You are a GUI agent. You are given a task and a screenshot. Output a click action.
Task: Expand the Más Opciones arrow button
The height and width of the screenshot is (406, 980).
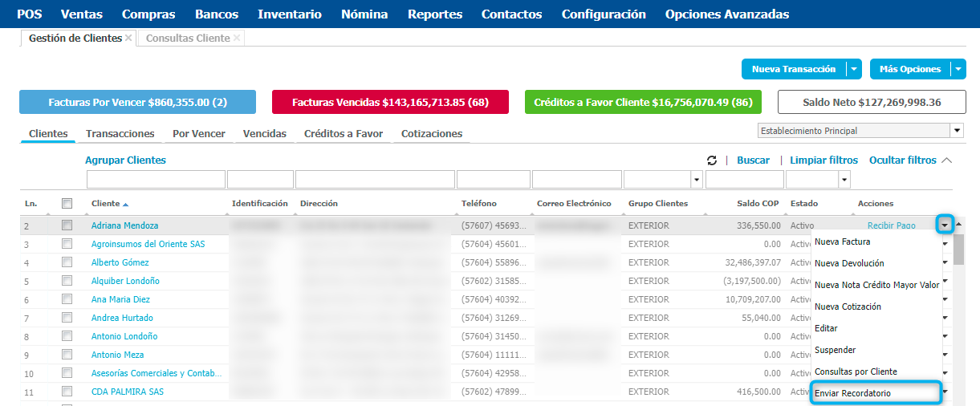pos(958,70)
